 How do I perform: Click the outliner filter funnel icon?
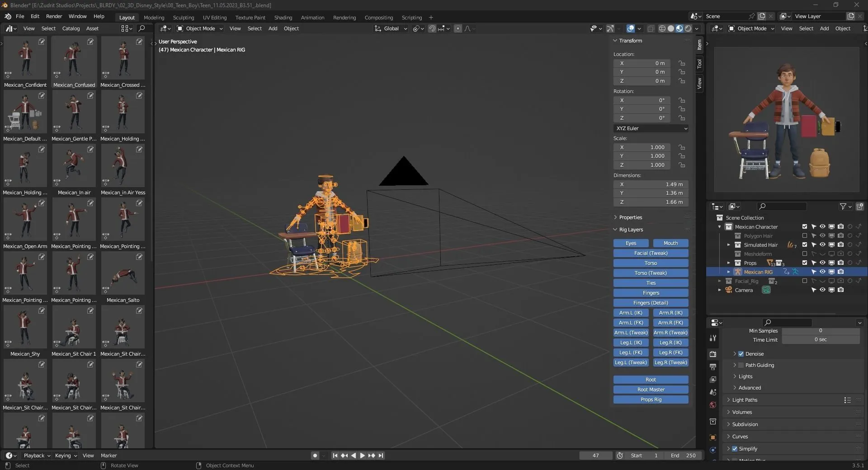click(x=844, y=207)
